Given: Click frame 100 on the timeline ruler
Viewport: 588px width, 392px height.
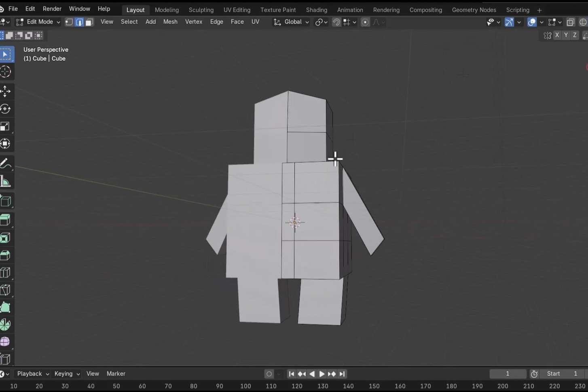Looking at the screenshot, I should (245, 386).
